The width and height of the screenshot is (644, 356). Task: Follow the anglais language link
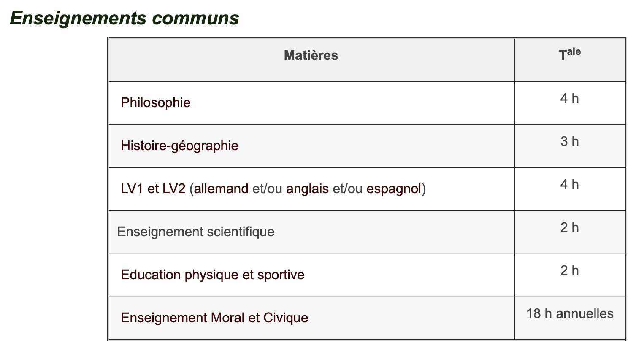[x=307, y=189]
